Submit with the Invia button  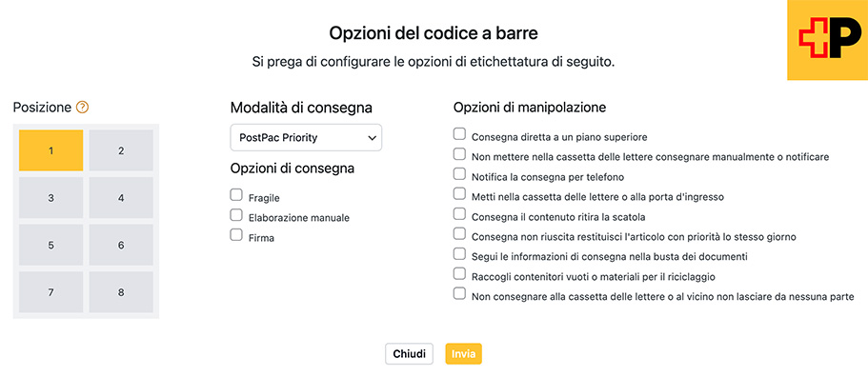(x=463, y=354)
